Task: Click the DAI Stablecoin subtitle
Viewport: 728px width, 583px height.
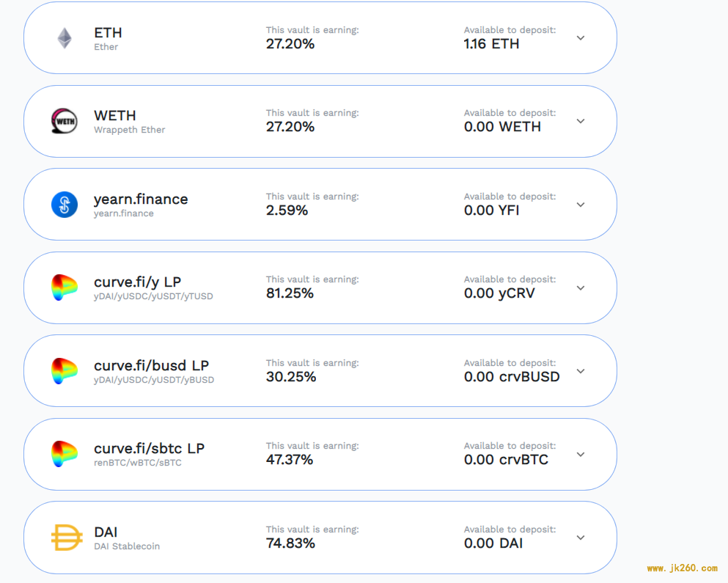Action: (127, 546)
